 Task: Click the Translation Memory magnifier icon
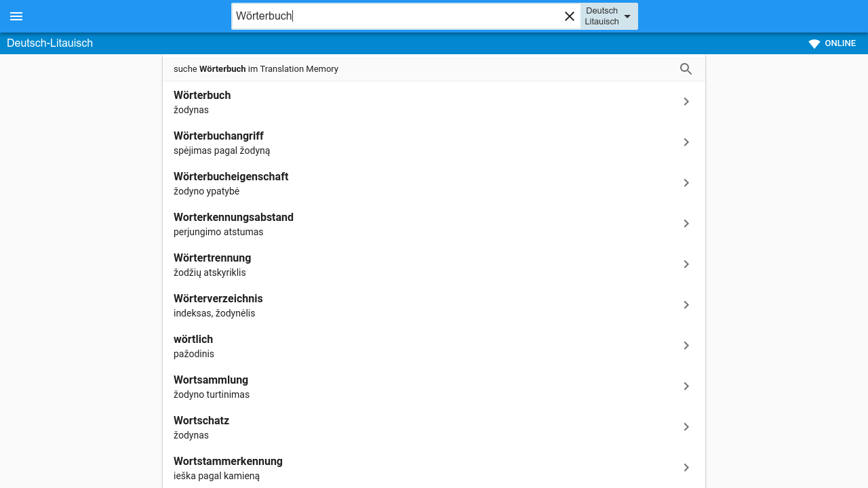coord(686,69)
